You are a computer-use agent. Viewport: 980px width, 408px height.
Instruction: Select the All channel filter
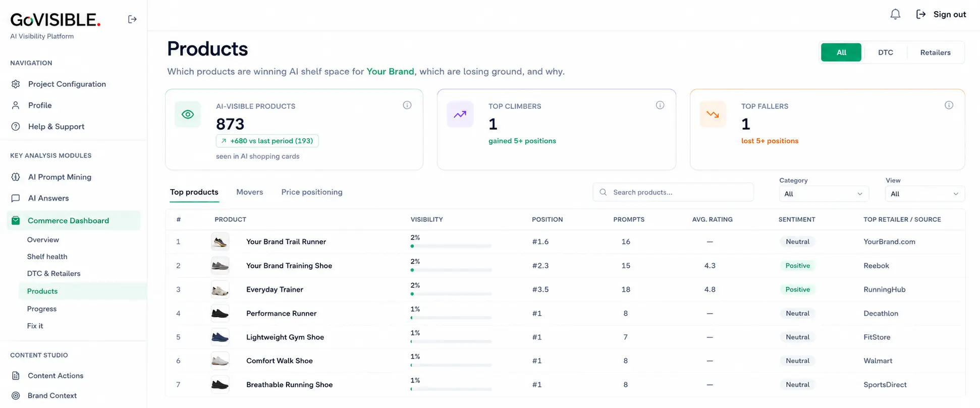(841, 52)
